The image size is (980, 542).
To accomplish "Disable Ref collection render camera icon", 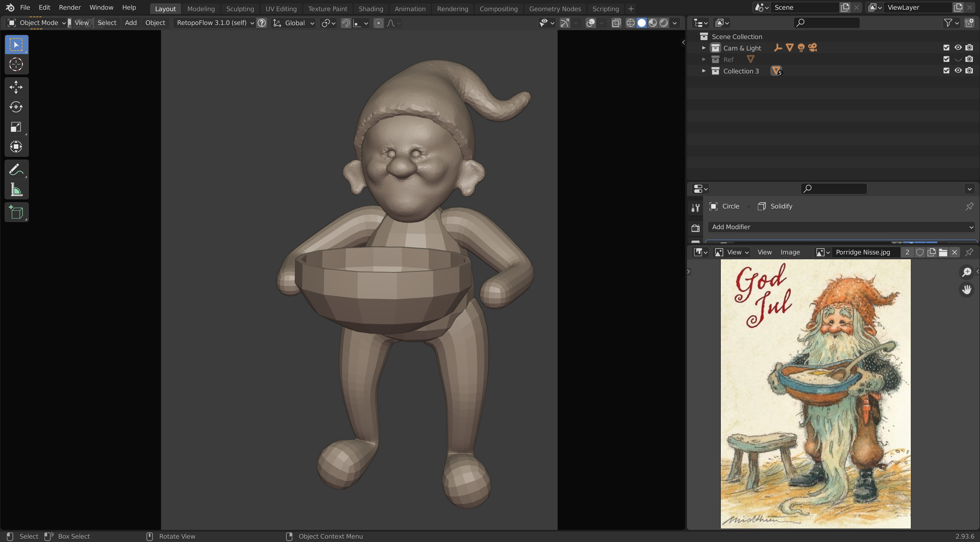I will pyautogui.click(x=969, y=59).
